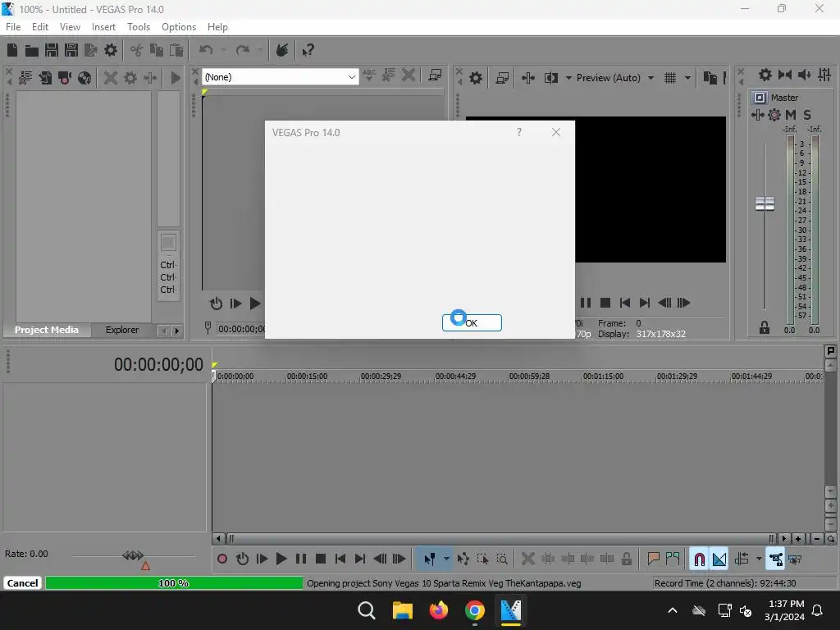The image size is (840, 630).
Task: Open the Options menu
Action: click(179, 27)
